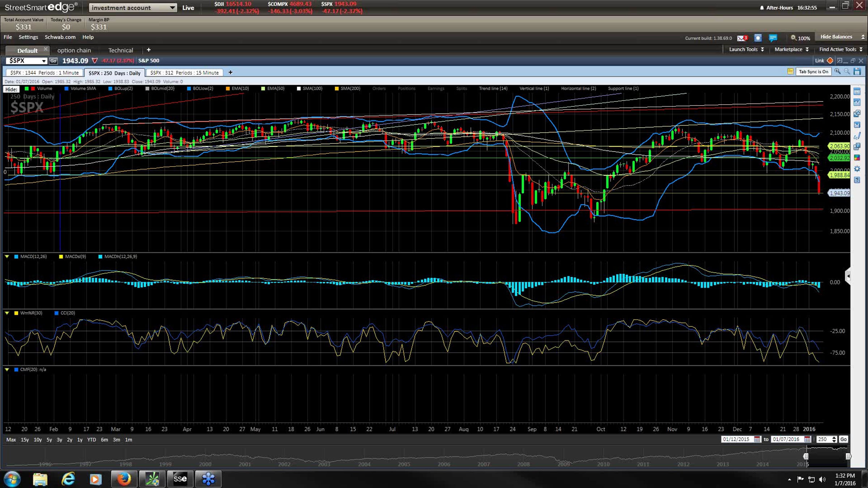Click the save chart floppy disk icon
This screenshot has height=488, width=868.
click(857, 72)
